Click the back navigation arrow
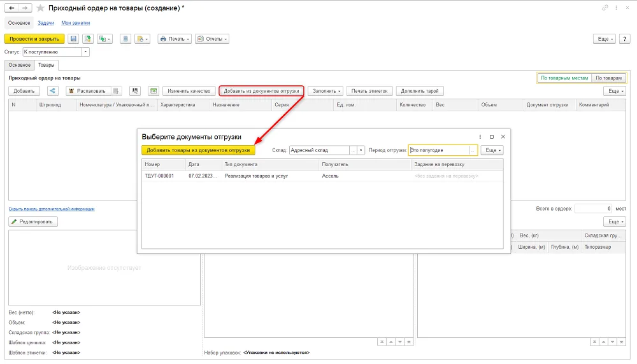Screen dimensions: 637x364 [11, 8]
